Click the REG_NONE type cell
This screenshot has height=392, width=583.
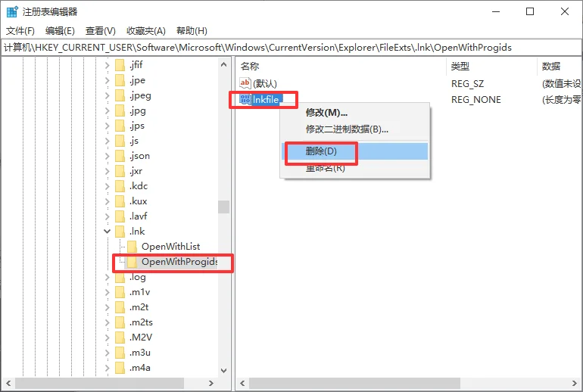(x=476, y=100)
